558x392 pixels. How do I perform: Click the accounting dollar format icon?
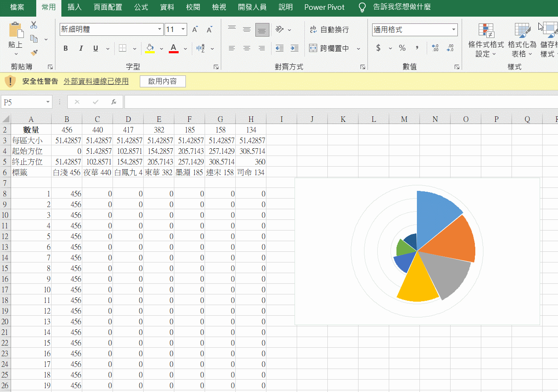pos(378,48)
